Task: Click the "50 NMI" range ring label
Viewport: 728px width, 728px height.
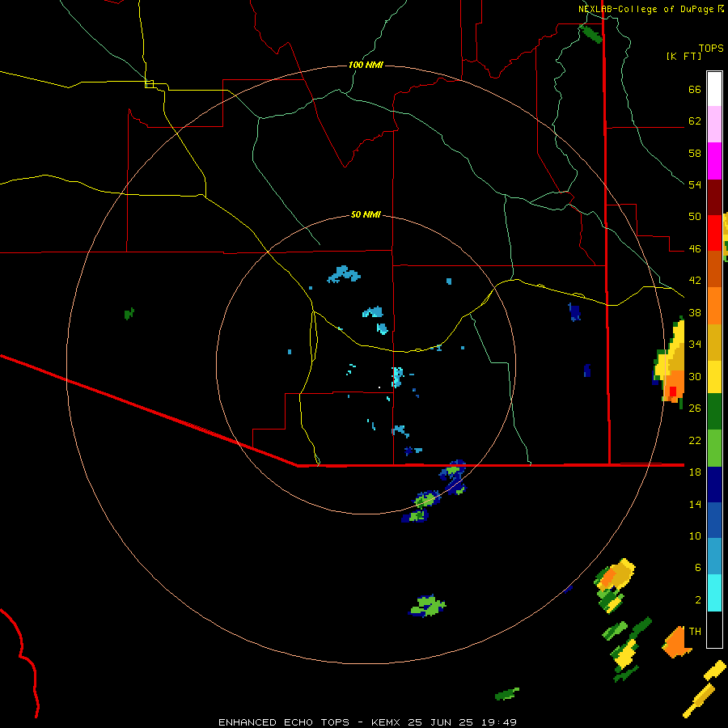Action: tap(366, 214)
